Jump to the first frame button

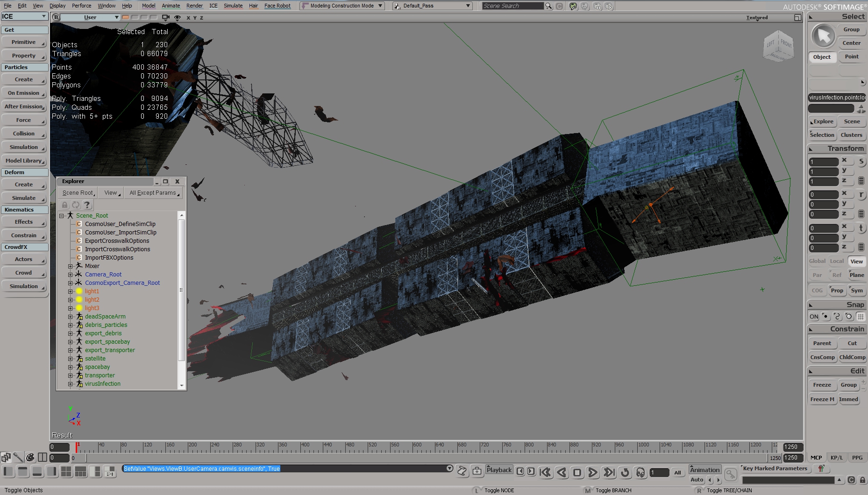[545, 473]
